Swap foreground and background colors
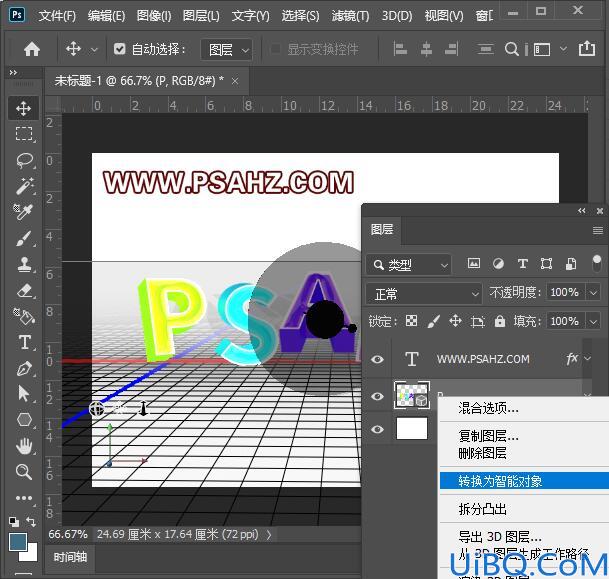The image size is (609, 579). [31, 522]
